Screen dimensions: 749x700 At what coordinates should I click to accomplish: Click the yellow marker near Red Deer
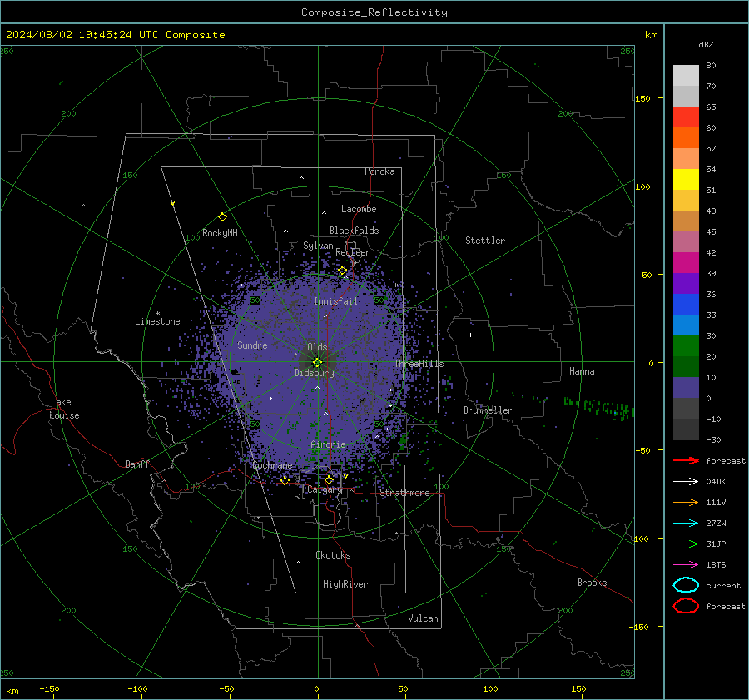coord(342,271)
